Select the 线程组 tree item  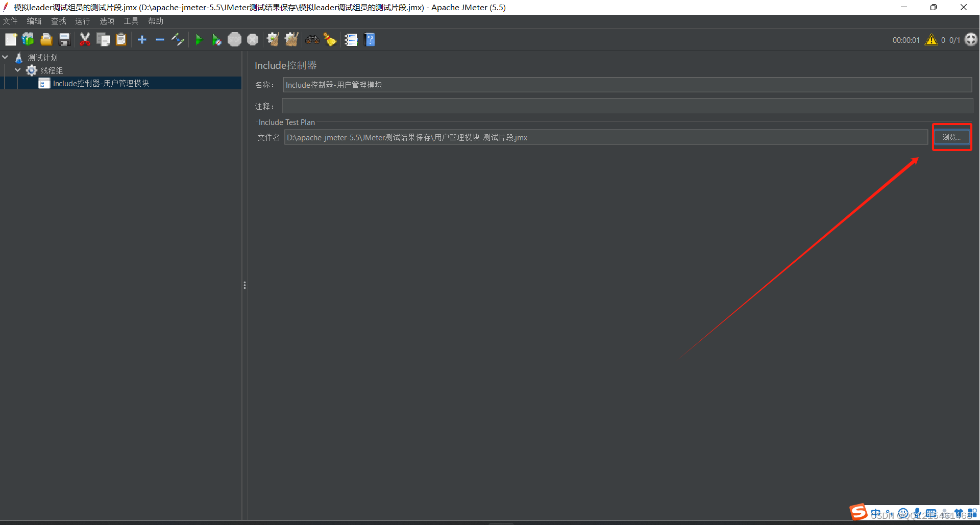point(52,70)
